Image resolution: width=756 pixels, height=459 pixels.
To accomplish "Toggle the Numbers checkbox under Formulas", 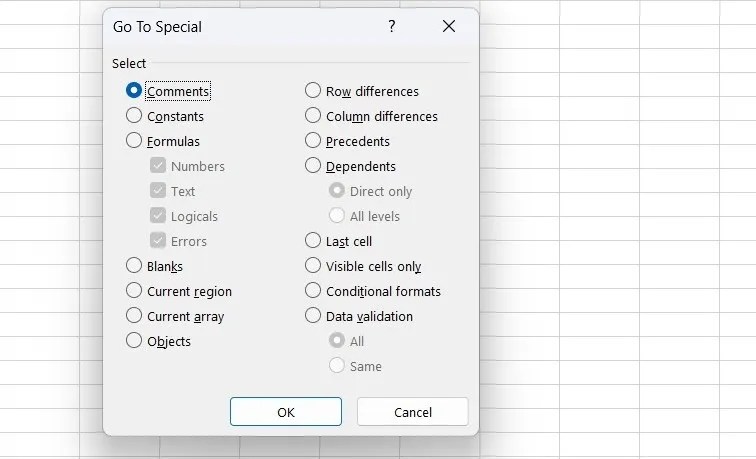I will [x=158, y=166].
